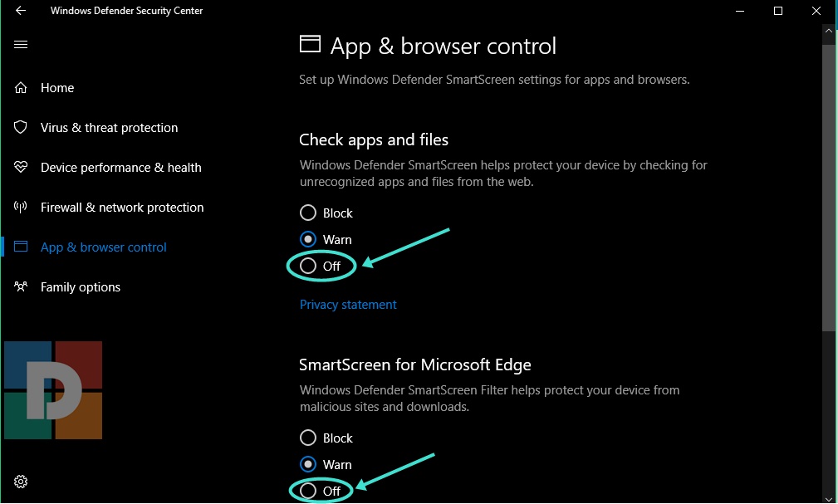Select Warn under Check apps and files
Screen dimensions: 838x504
308,240
